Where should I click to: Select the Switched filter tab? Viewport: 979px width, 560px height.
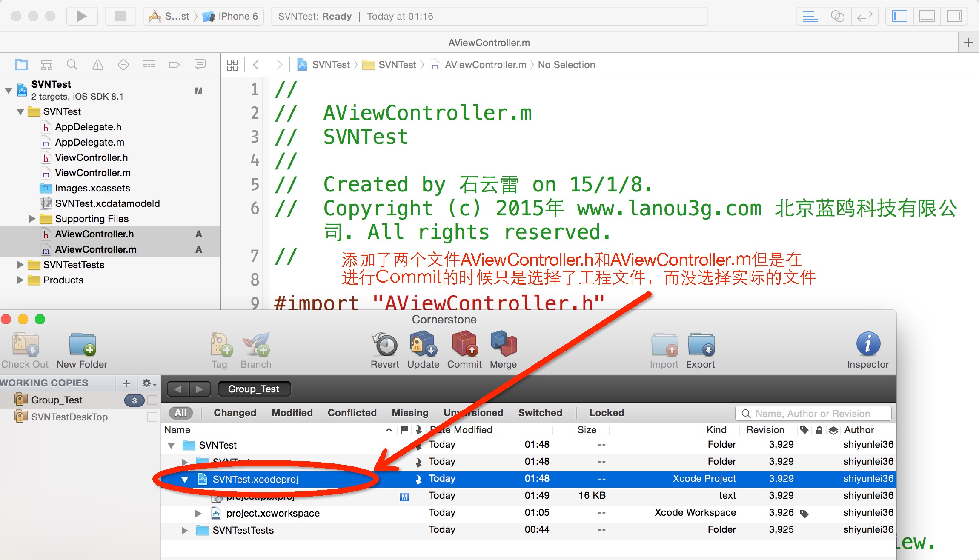pos(540,413)
